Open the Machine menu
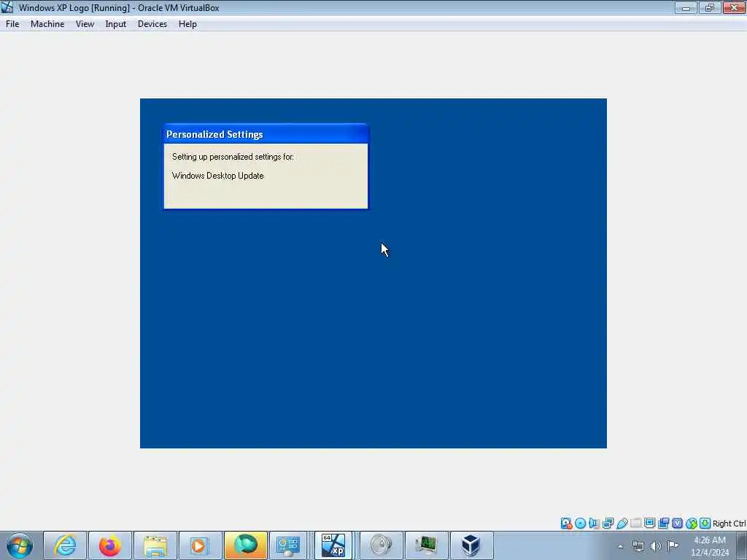This screenshot has height=560, width=747. (47, 24)
